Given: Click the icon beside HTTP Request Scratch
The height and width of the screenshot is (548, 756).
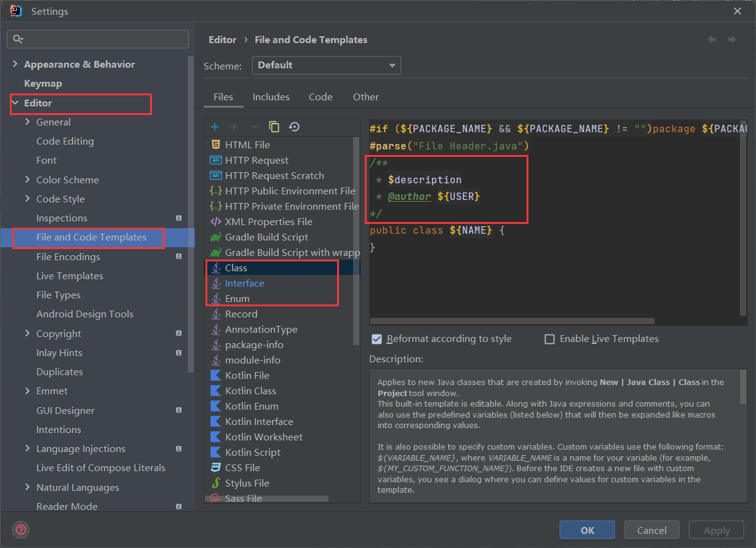Looking at the screenshot, I should 215,175.
